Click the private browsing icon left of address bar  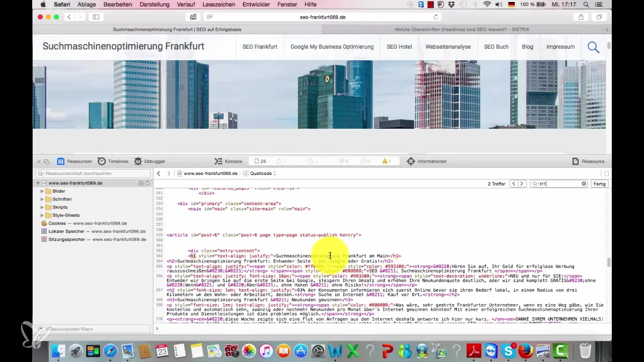(193, 17)
